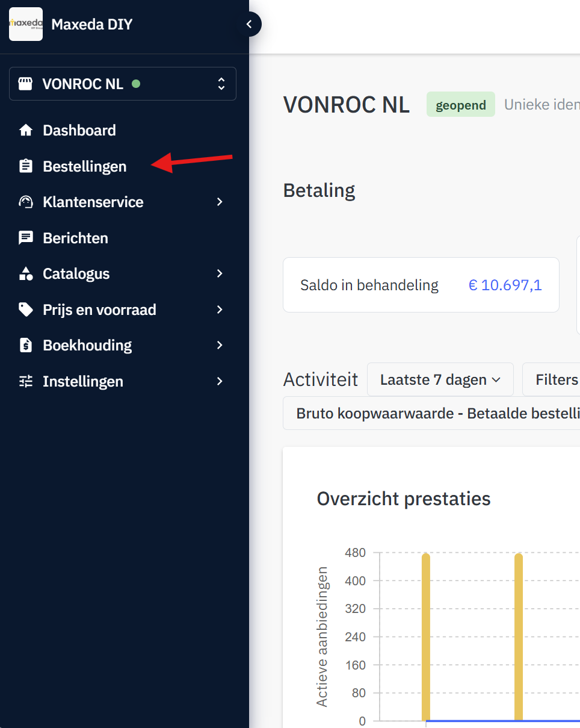Click the Berichten message icon
Viewport: 580px width, 728px height.
point(25,238)
